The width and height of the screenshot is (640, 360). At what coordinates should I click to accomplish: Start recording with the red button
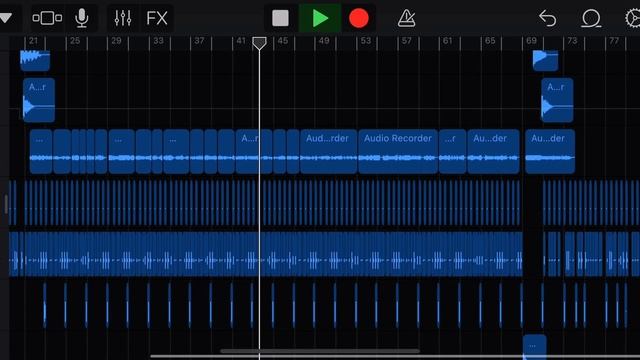coord(359,18)
